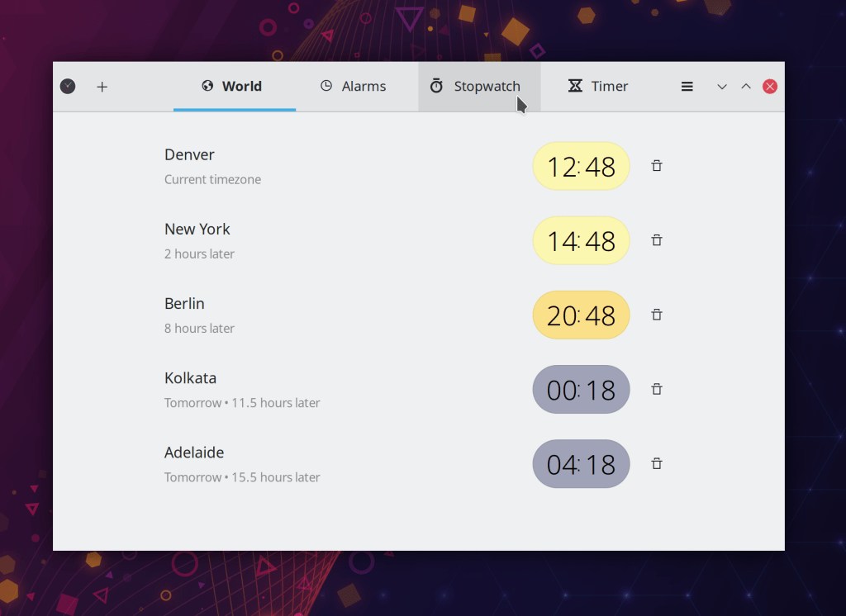This screenshot has height=616, width=846.
Task: Select the Adelaide city name
Action: point(194,453)
